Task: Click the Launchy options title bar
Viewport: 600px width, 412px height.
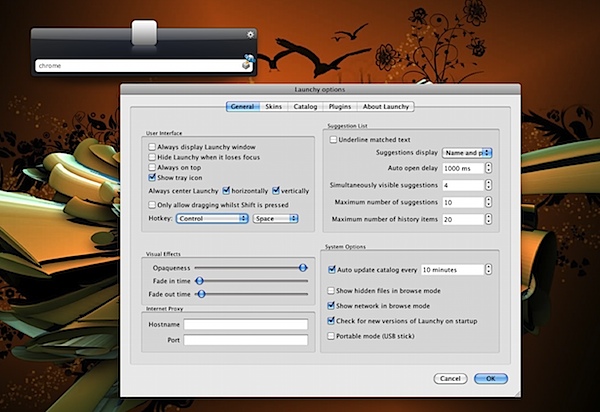Action: (x=320, y=89)
